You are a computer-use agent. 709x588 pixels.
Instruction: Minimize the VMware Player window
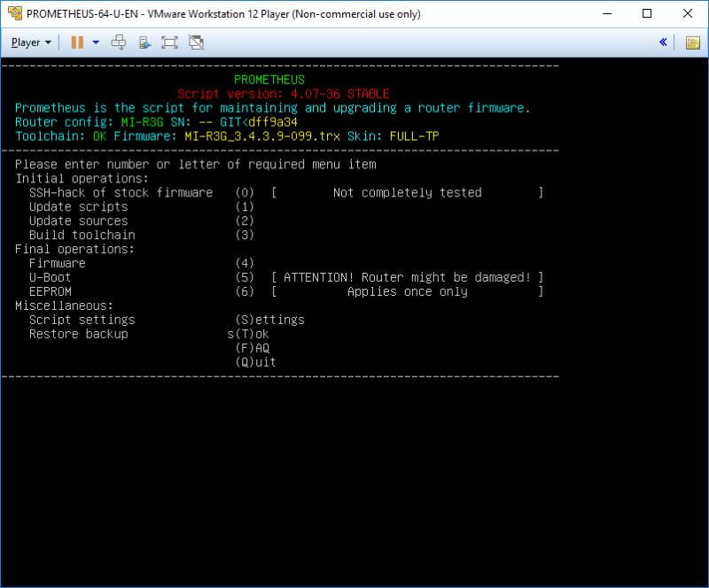point(607,13)
